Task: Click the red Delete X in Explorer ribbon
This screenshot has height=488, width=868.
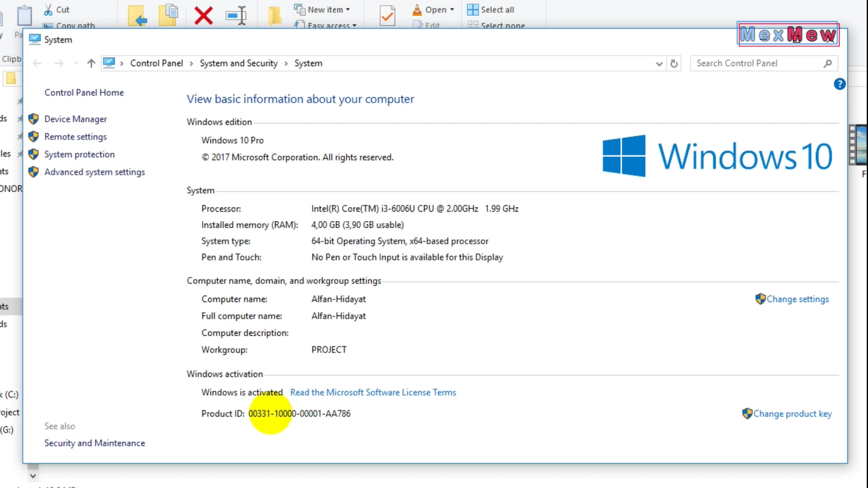Action: pos(203,16)
